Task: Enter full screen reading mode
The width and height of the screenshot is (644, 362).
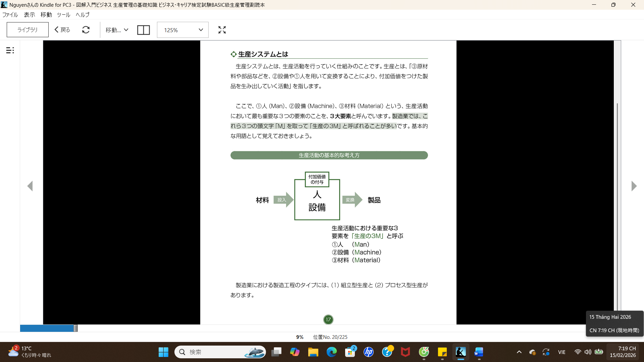Action: coord(222,30)
